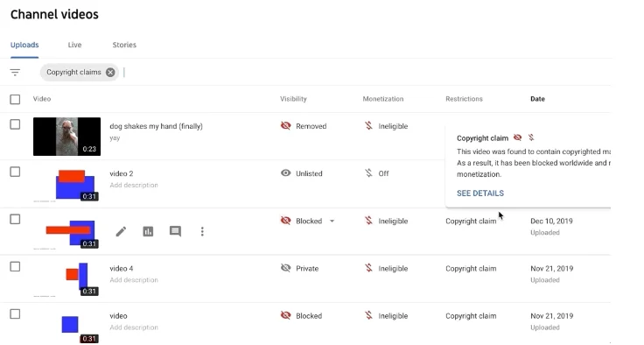Click the 'yay' description of dog video
Viewport: 644px width, 345px height.
(115, 138)
